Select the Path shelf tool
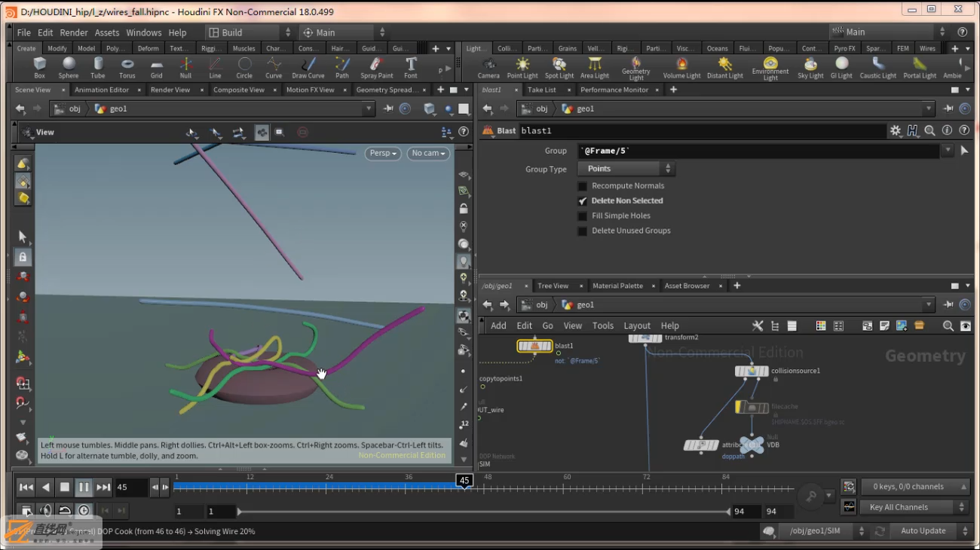Image resolution: width=980 pixels, height=550 pixels. coord(342,67)
